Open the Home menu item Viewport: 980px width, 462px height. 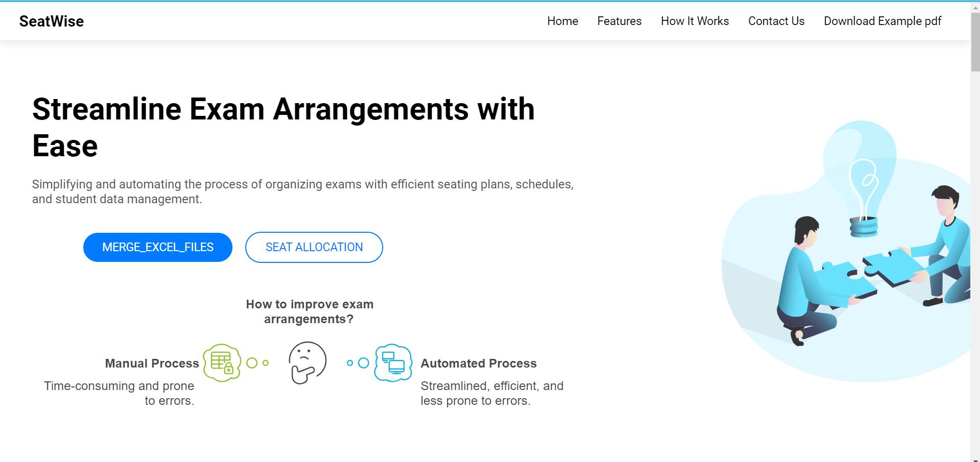(563, 21)
